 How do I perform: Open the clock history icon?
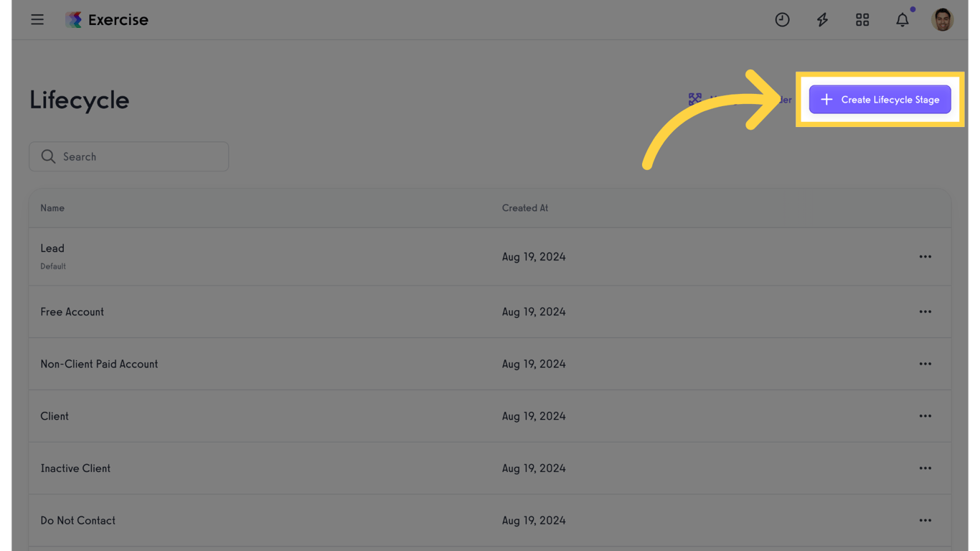coord(782,20)
